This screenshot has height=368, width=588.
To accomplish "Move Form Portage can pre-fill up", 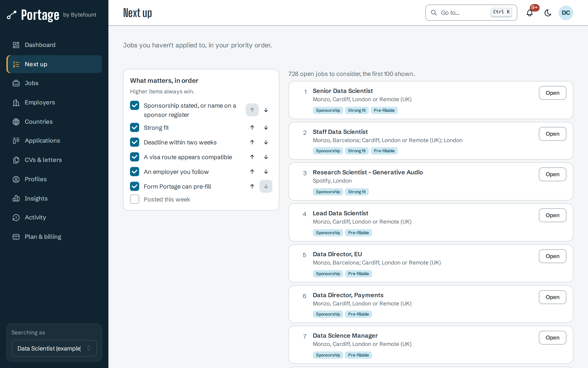I will click(x=252, y=187).
